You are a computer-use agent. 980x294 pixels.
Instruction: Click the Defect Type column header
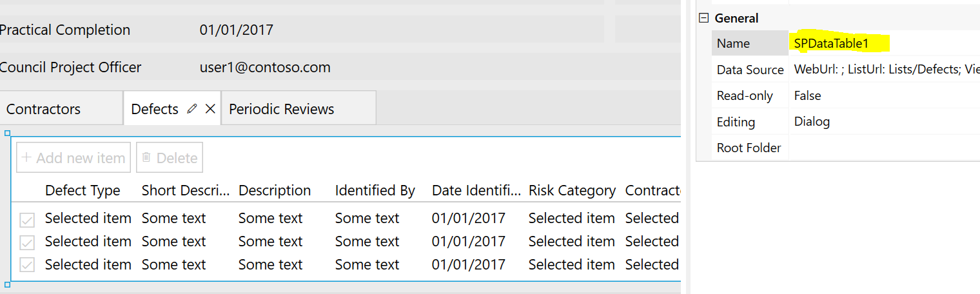click(x=83, y=191)
